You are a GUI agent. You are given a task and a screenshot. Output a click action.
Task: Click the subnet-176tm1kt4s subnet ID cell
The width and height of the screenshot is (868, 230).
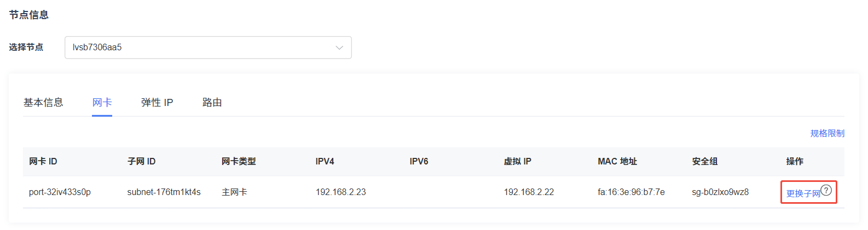tap(164, 192)
